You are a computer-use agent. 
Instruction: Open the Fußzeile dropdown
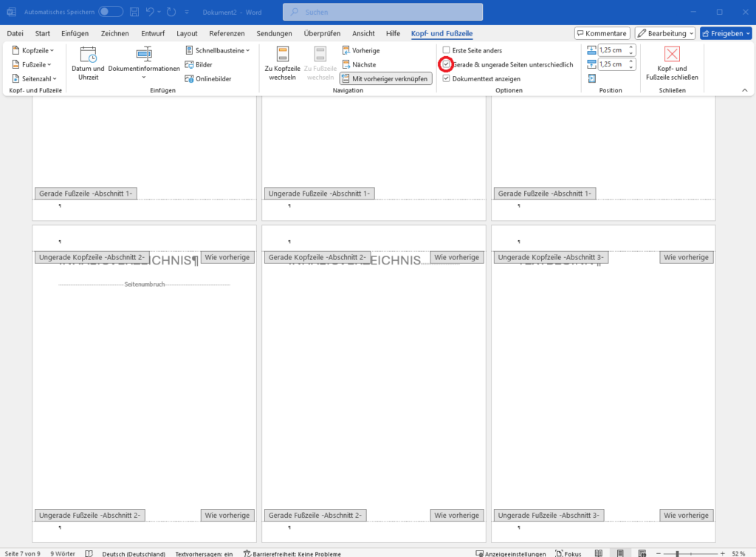pyautogui.click(x=32, y=64)
